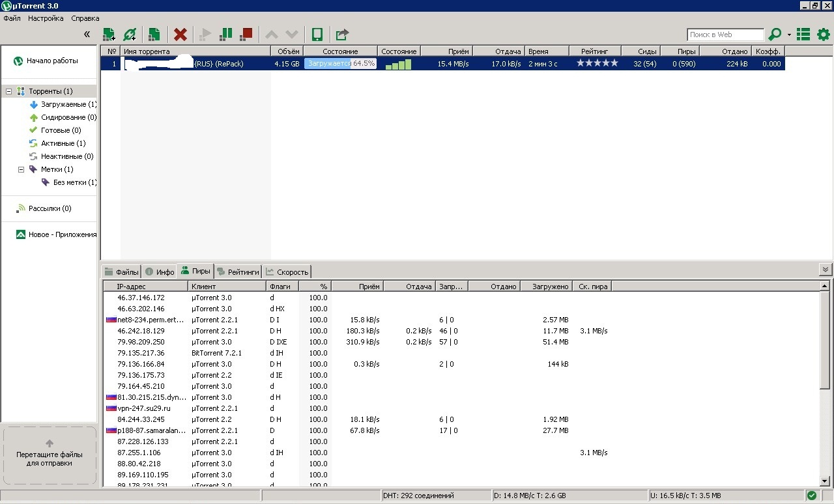Collapse the Торренты tree node
The height and width of the screenshot is (504, 834).
(9, 92)
